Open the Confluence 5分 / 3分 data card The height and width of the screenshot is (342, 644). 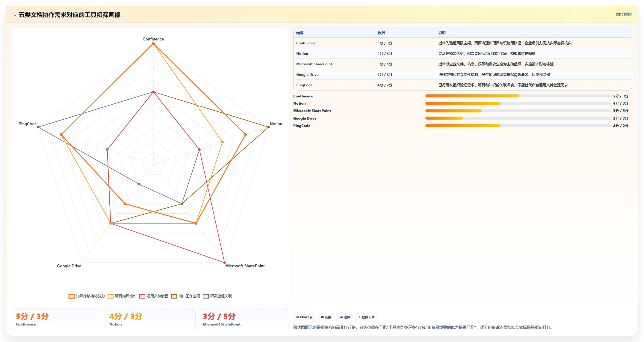(57, 319)
